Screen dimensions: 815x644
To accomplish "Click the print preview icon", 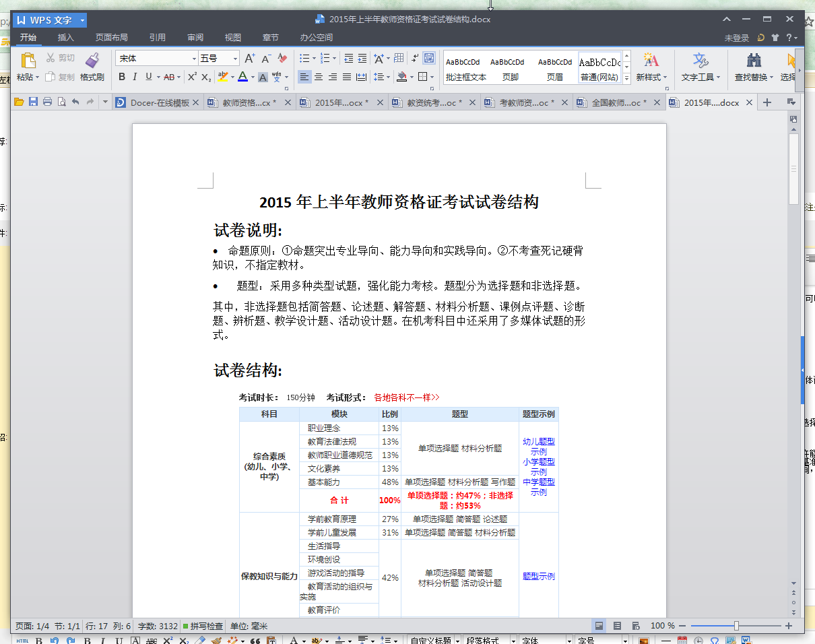I will tap(61, 102).
